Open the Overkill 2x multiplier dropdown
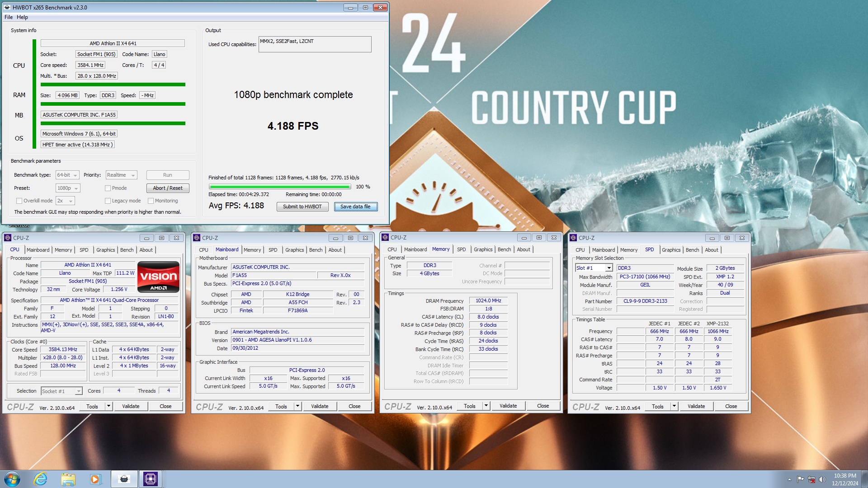This screenshot has width=868, height=488. (65, 201)
